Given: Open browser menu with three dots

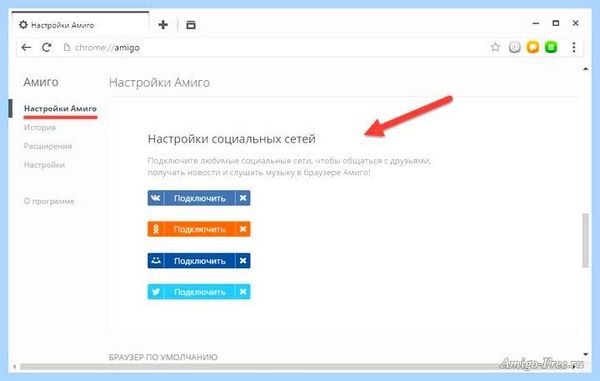Looking at the screenshot, I should pos(574,47).
